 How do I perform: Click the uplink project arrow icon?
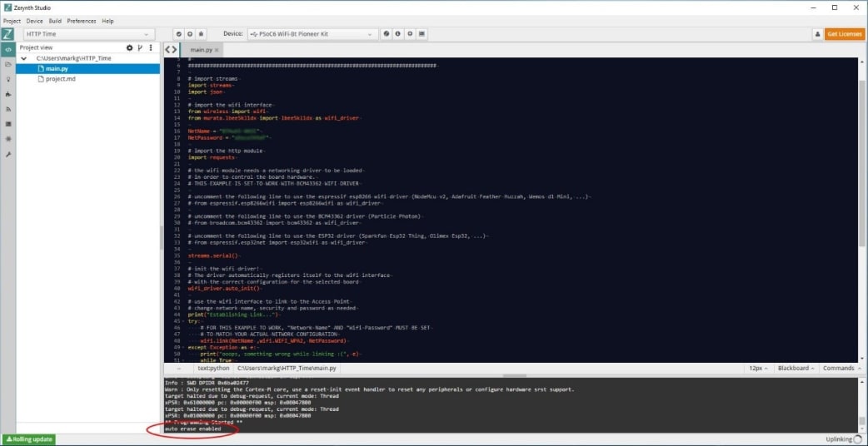[x=190, y=34]
